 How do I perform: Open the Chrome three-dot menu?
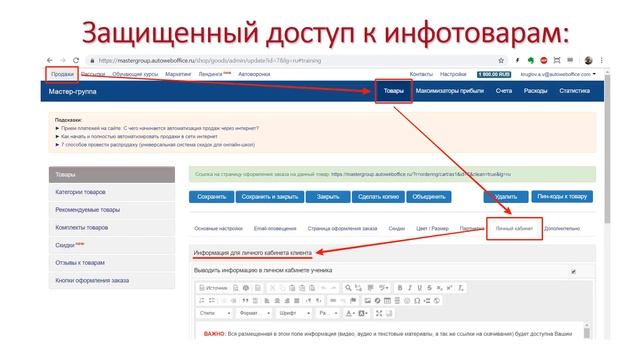pyautogui.click(x=601, y=60)
